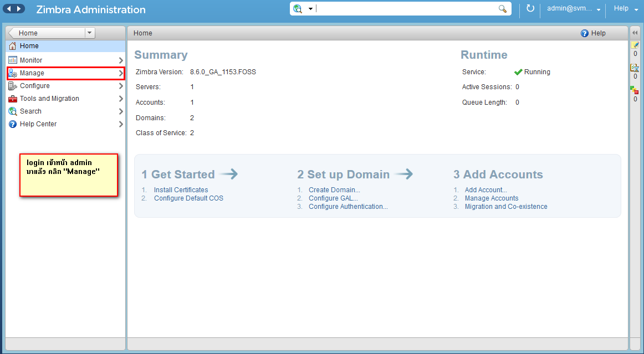Open the admin@svm account menu
The height and width of the screenshot is (354, 644).
point(574,9)
